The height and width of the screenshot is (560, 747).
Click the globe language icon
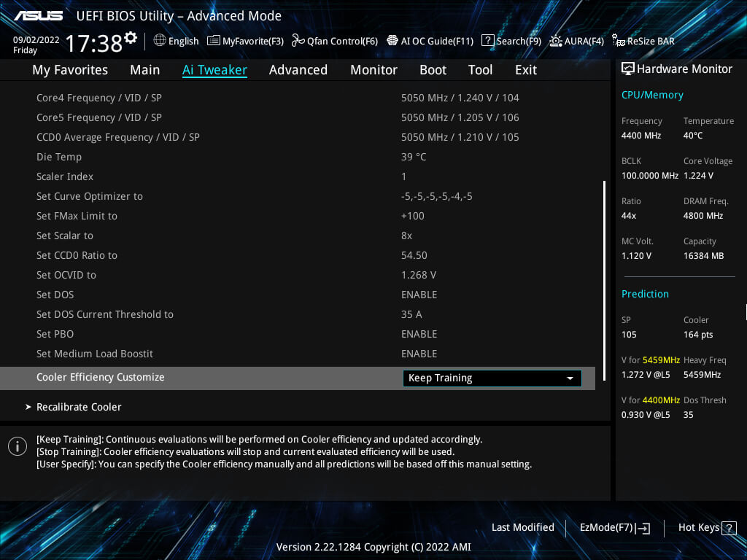tap(160, 41)
